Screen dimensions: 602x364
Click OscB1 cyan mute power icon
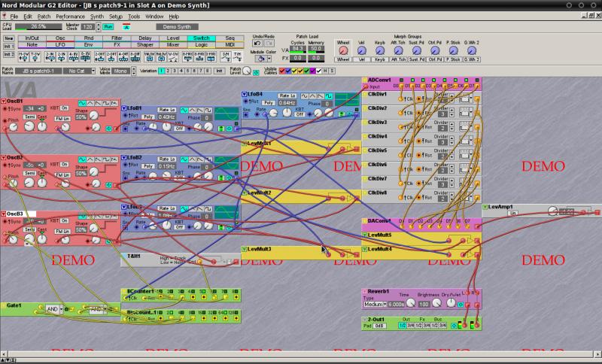coord(108,129)
